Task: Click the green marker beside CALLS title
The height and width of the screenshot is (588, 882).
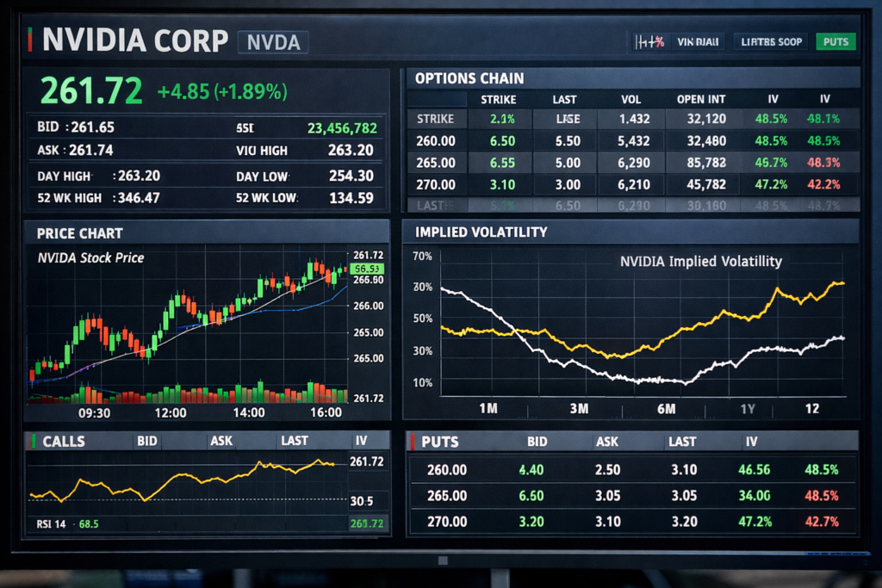Action: click(34, 441)
